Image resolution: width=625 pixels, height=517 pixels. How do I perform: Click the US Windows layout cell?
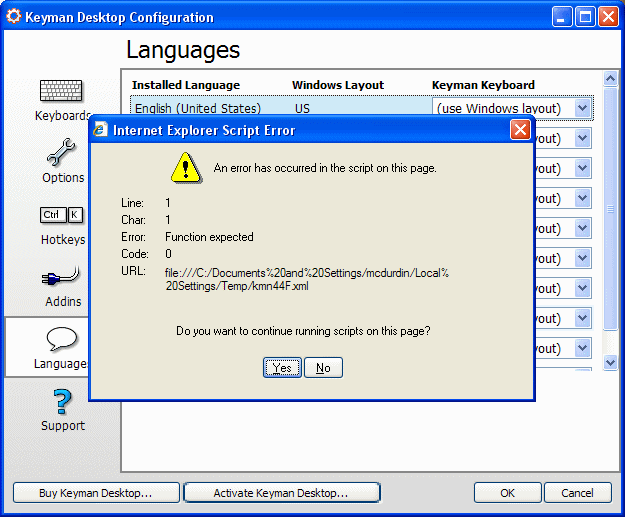tap(302, 108)
